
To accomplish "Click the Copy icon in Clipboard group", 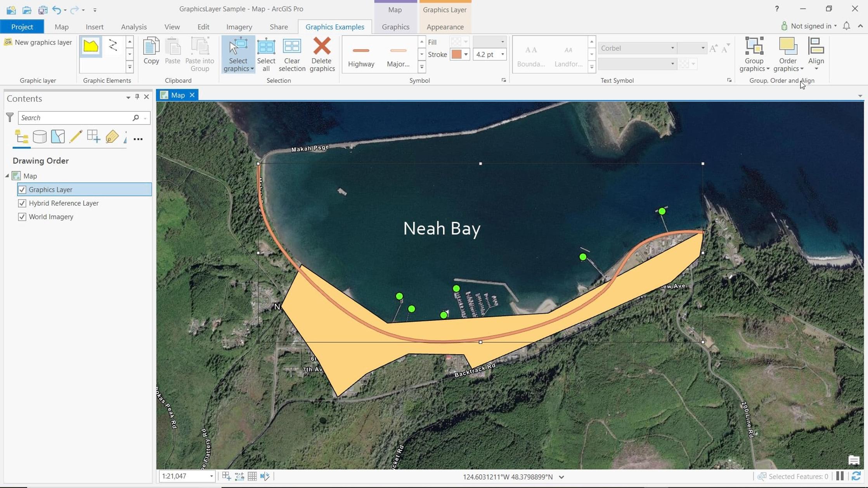I will 151,47.
